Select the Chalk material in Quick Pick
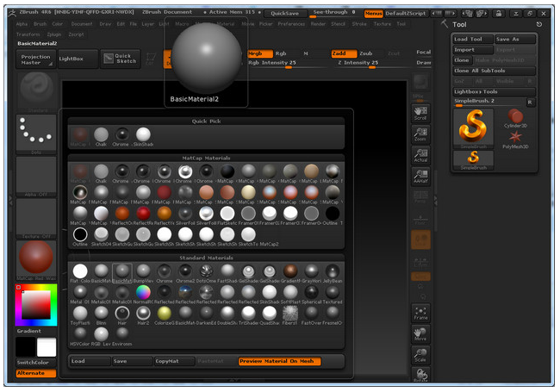This screenshot has width=560, height=392. [x=102, y=134]
